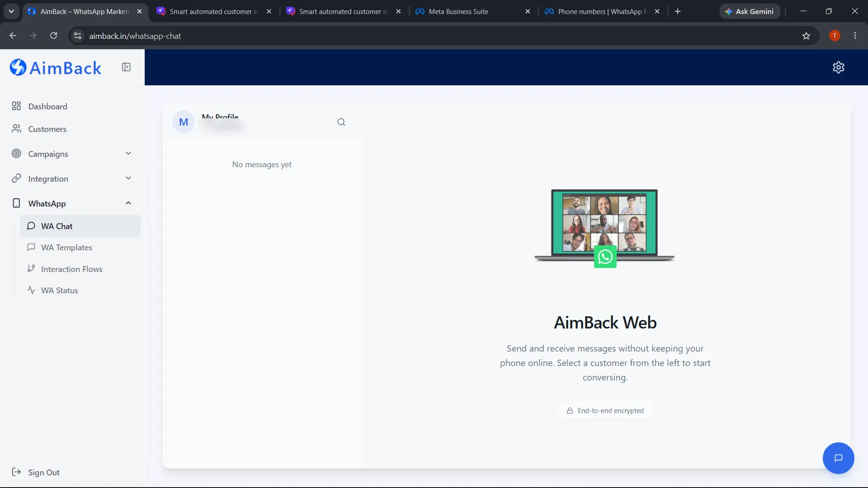Screen dimensions: 868x488
Task: Bookmark this page with the star icon
Action: [x=806, y=36]
